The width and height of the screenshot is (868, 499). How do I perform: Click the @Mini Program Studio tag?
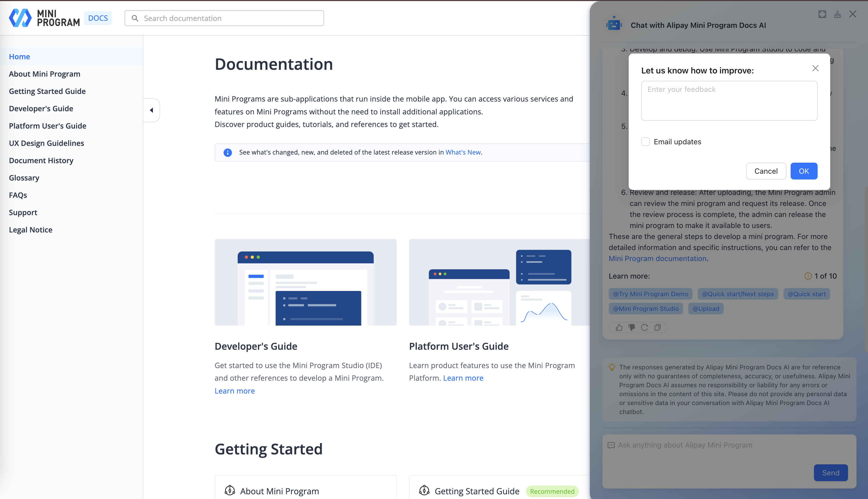[645, 309]
